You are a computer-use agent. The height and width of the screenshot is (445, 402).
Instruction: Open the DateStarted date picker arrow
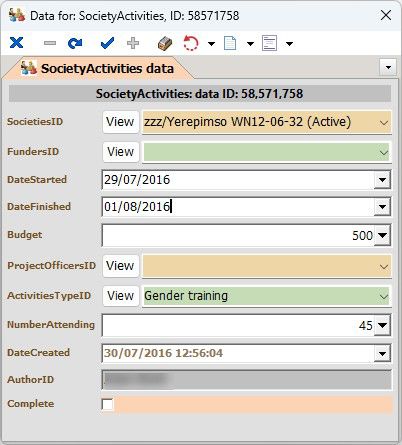382,180
